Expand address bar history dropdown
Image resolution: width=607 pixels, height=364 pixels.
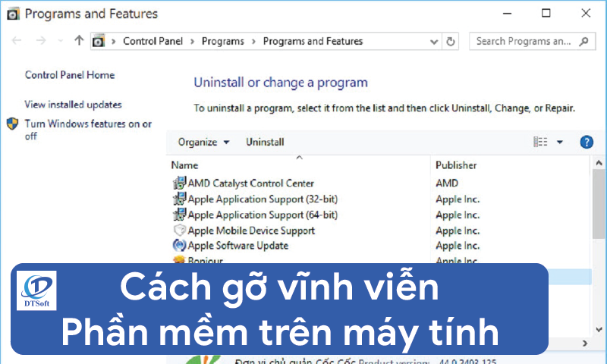click(433, 41)
